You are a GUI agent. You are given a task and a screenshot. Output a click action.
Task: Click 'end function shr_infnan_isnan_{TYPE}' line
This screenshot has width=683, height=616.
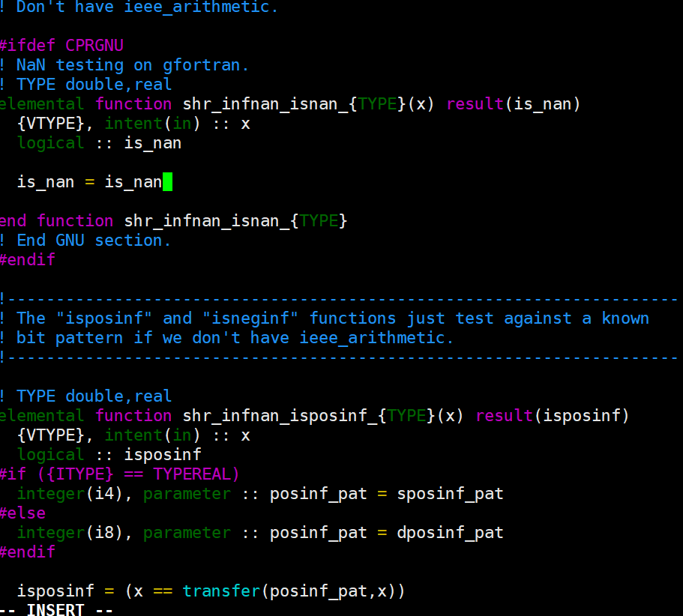coord(173,221)
